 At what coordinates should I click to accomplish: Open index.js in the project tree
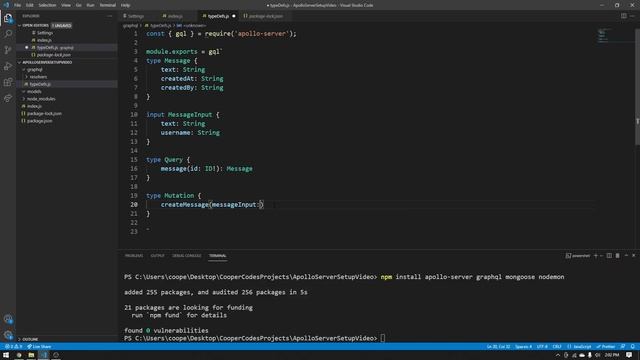[x=67, y=106]
